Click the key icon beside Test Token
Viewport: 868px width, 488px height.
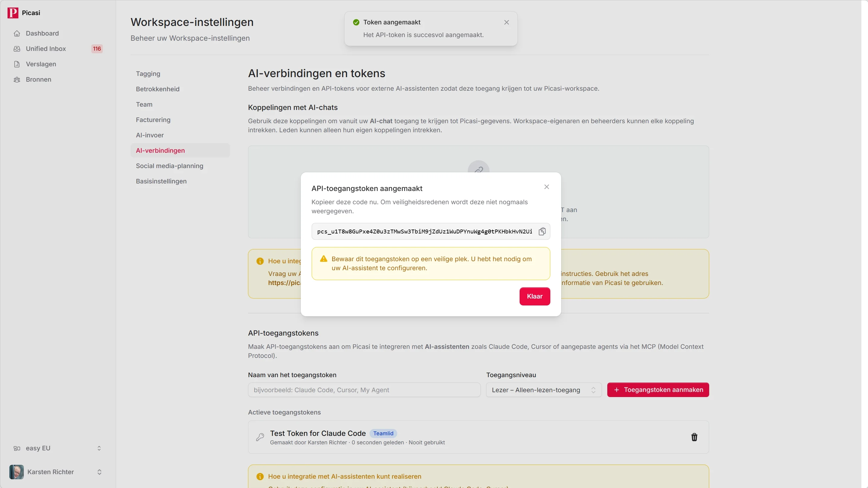click(260, 437)
